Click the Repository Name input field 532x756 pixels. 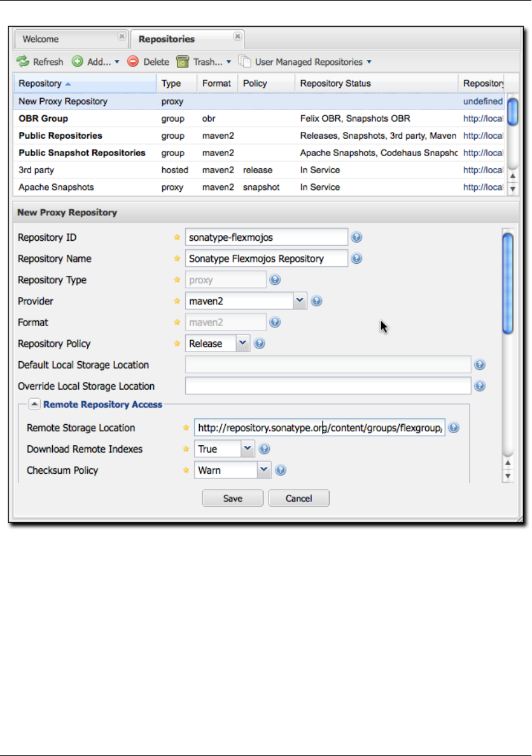click(x=267, y=259)
